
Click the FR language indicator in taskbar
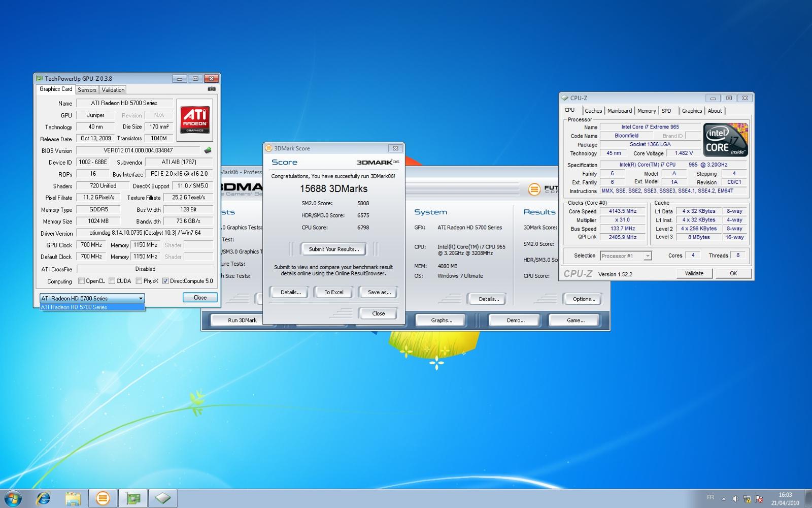point(710,497)
